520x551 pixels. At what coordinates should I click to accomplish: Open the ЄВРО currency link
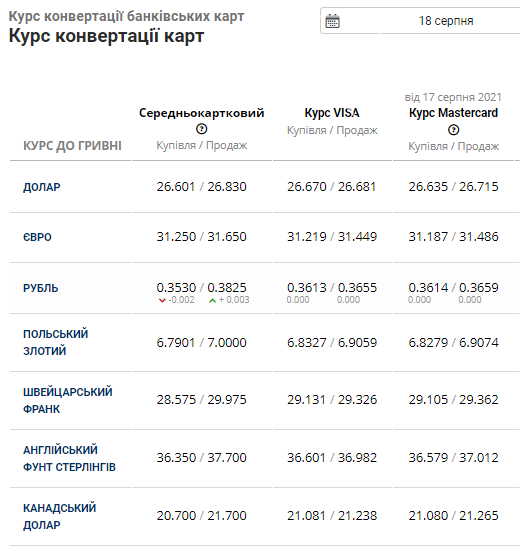click(x=37, y=237)
